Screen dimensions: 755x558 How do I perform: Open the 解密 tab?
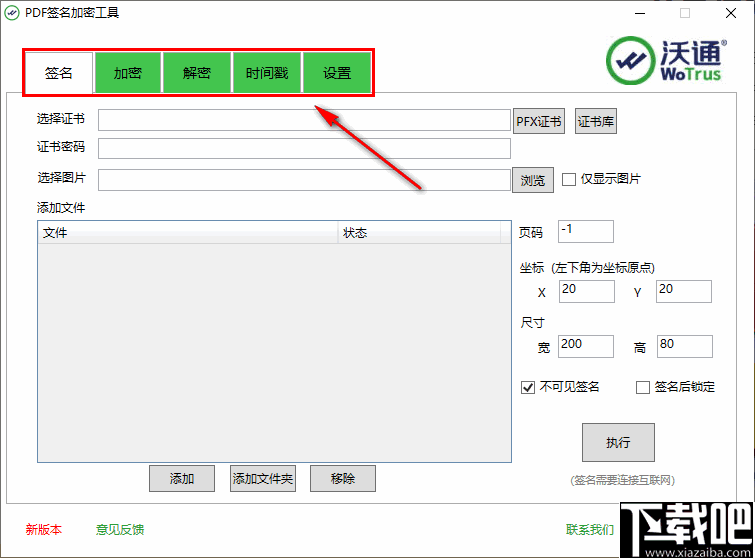point(197,73)
